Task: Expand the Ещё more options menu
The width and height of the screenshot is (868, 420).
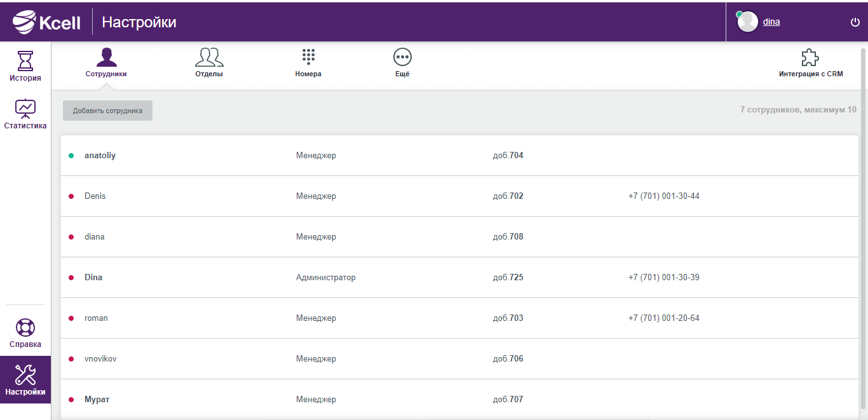Action: [402, 62]
